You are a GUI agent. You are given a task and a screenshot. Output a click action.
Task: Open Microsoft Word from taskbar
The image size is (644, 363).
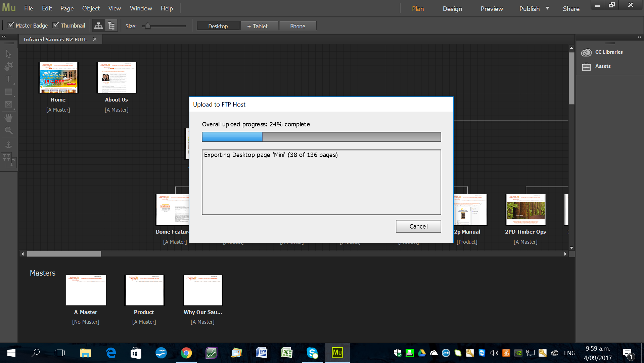[262, 353]
